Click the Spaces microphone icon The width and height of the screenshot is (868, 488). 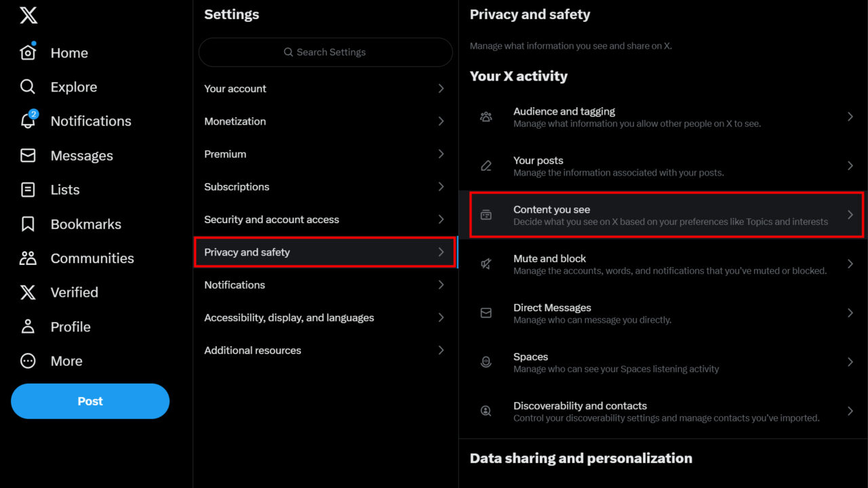point(486,362)
